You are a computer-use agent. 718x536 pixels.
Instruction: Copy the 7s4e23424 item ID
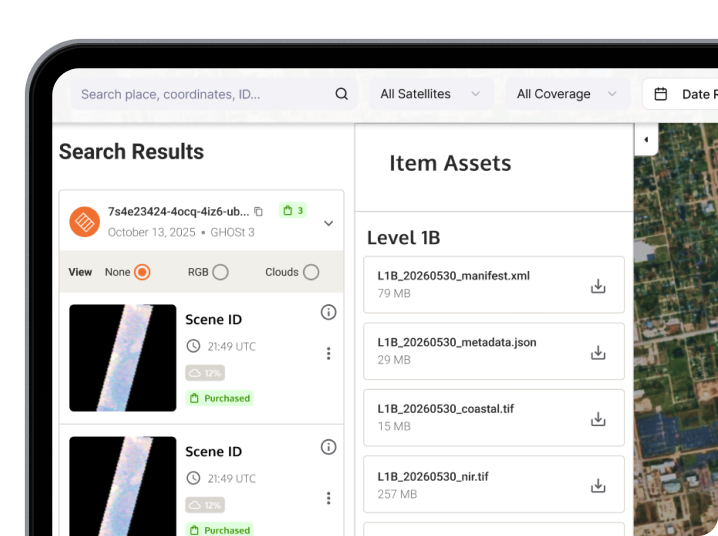[x=259, y=211]
